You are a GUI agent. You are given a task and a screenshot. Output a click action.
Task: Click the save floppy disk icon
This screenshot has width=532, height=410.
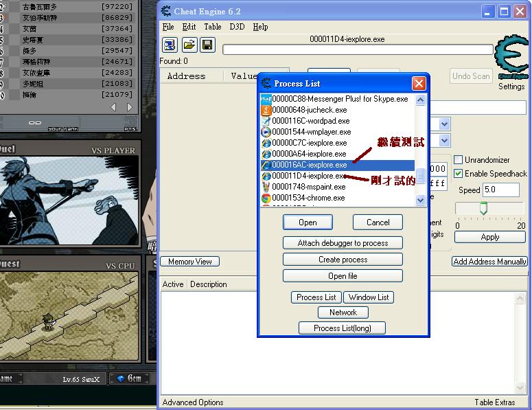pyautogui.click(x=207, y=45)
